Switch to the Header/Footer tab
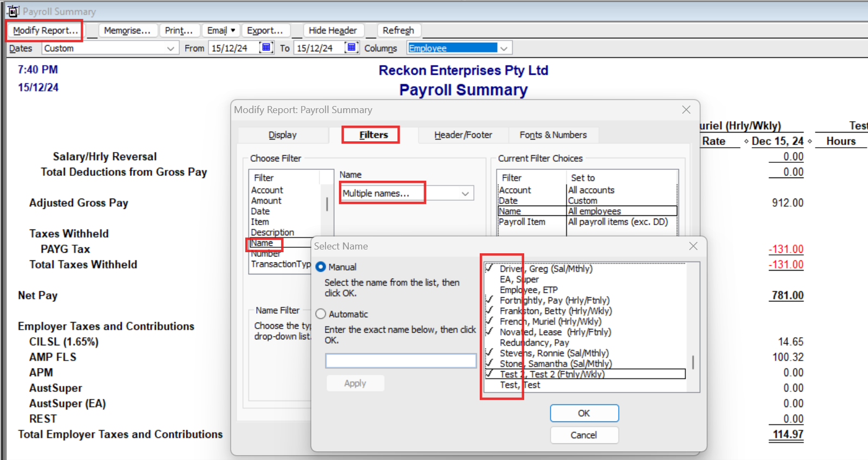This screenshot has height=460, width=868. pos(463,135)
